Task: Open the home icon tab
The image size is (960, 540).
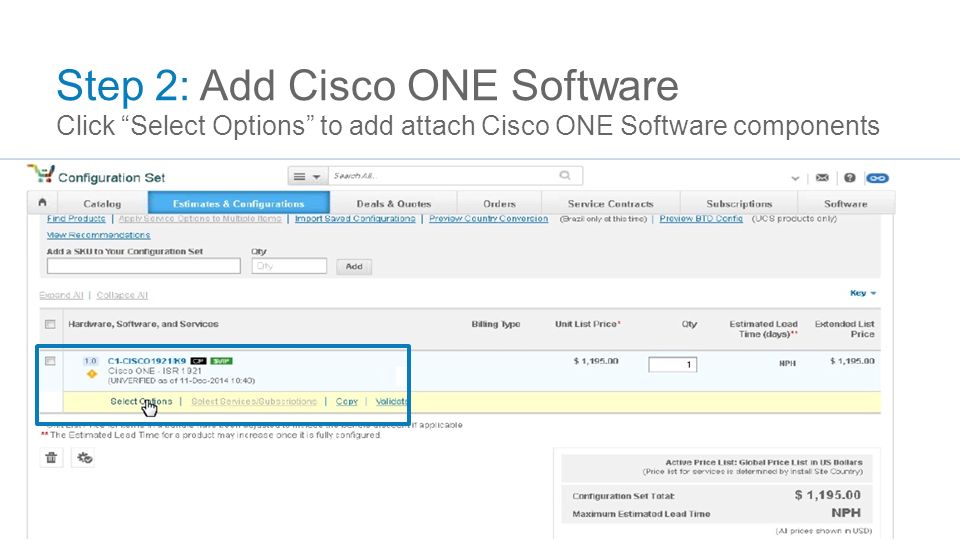Action: coord(42,203)
